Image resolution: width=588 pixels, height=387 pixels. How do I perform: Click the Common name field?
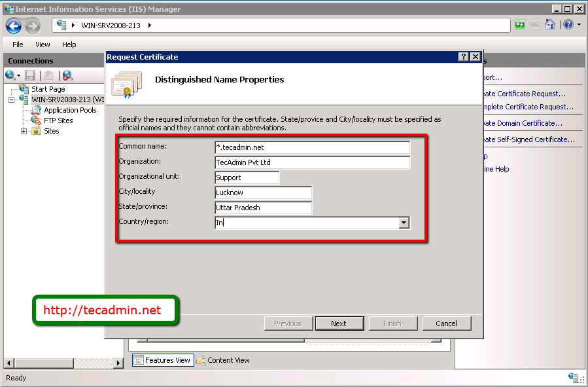tap(313, 147)
